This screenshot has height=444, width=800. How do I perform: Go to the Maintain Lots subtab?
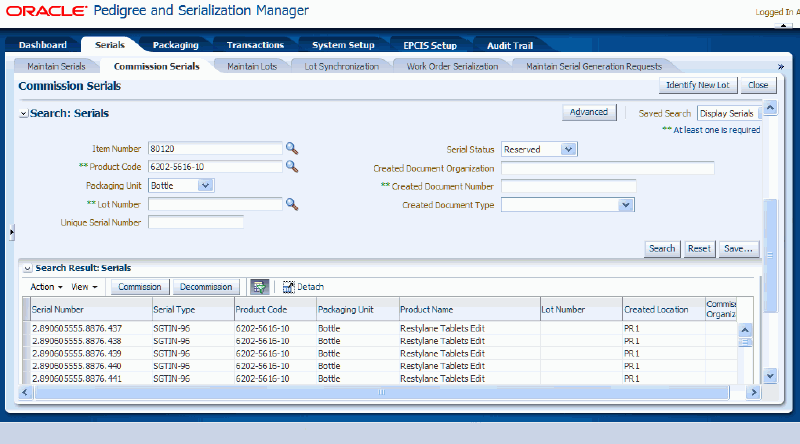251,66
